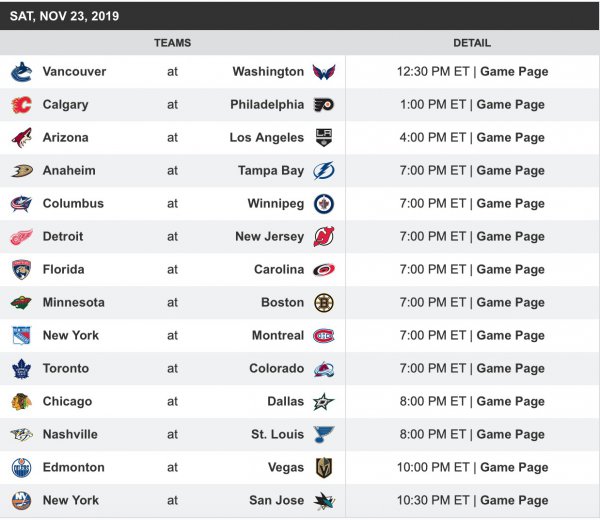Open Game Page for Arizona at Los Angeles

(510, 138)
